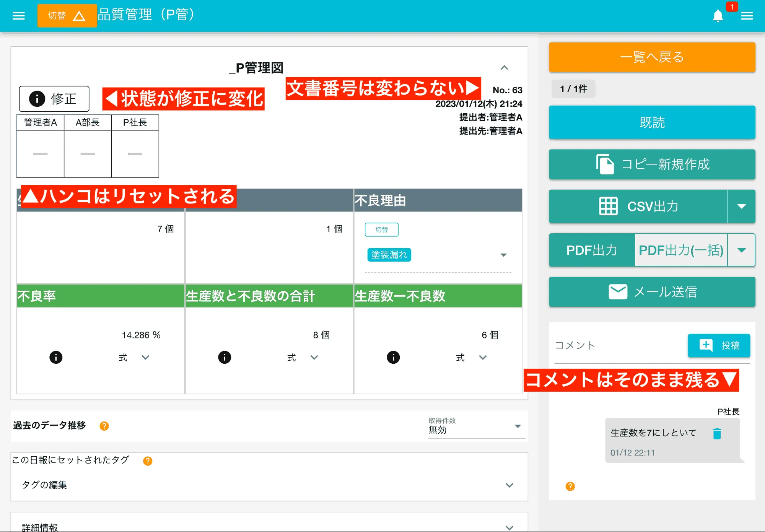The image size is (765, 532).
Task: Open the left hamburger menu
Action: (18, 16)
